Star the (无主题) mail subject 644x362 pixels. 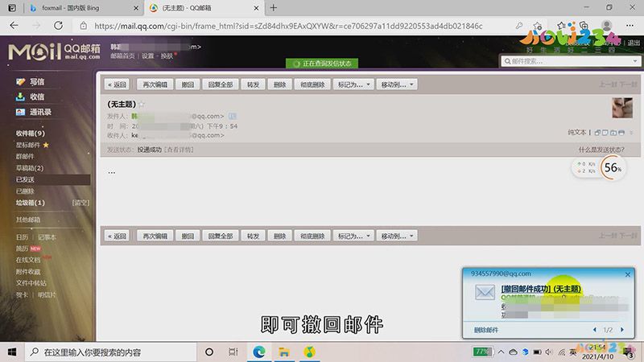coord(142,105)
